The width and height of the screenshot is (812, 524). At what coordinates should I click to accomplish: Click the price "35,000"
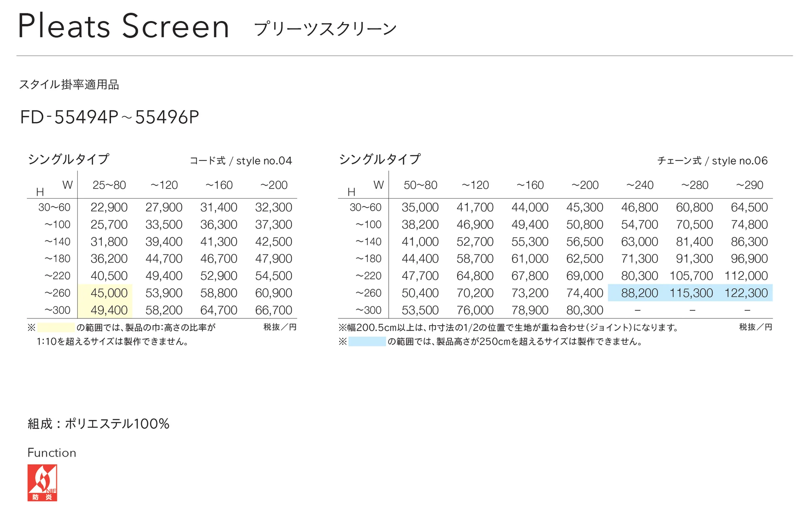pyautogui.click(x=420, y=208)
